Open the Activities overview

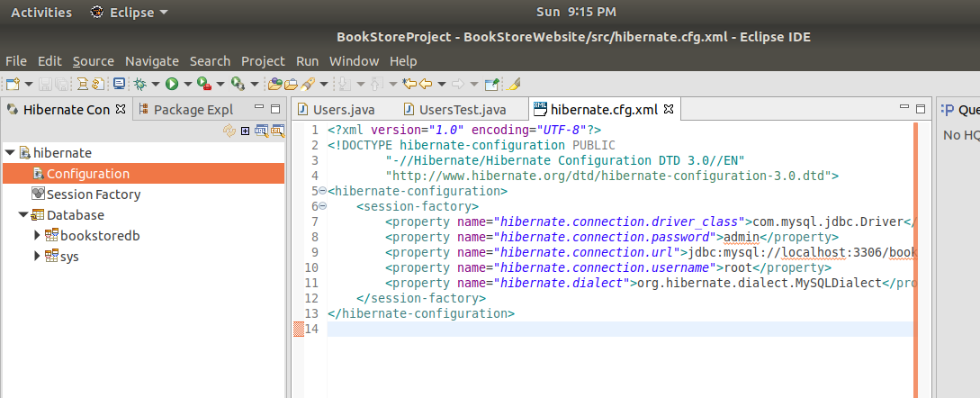pos(41,12)
